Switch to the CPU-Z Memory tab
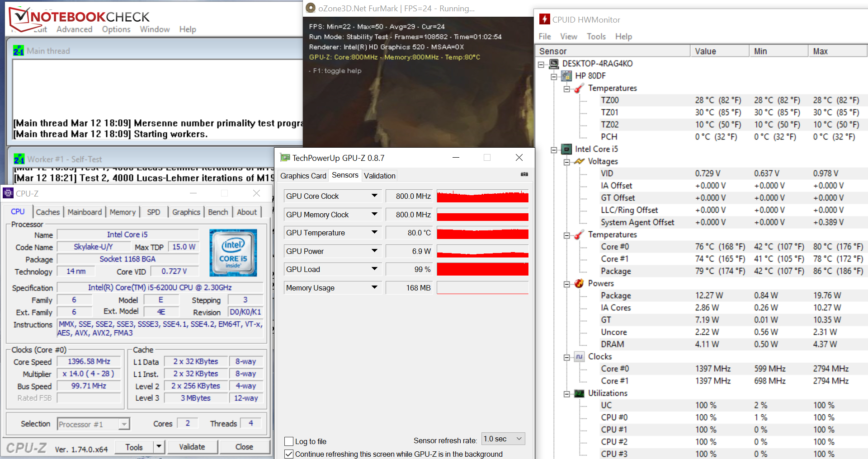Image resolution: width=868 pixels, height=459 pixels. 123,212
